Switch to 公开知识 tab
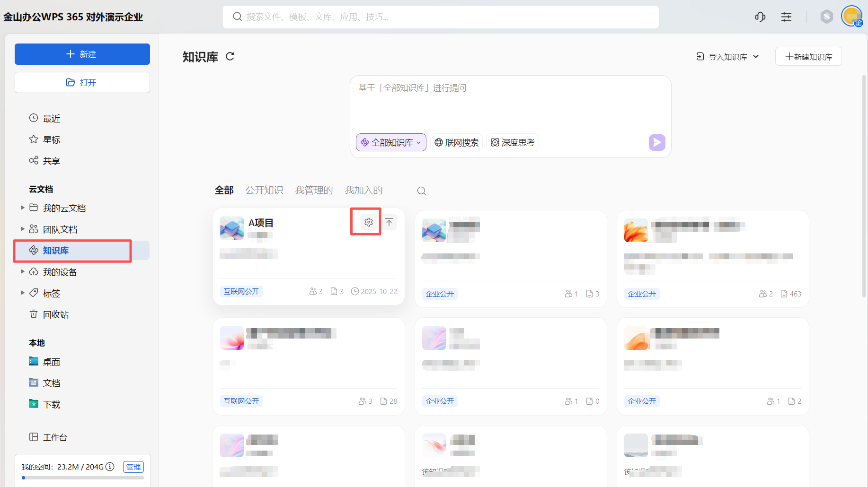The width and height of the screenshot is (868, 487). pos(264,190)
